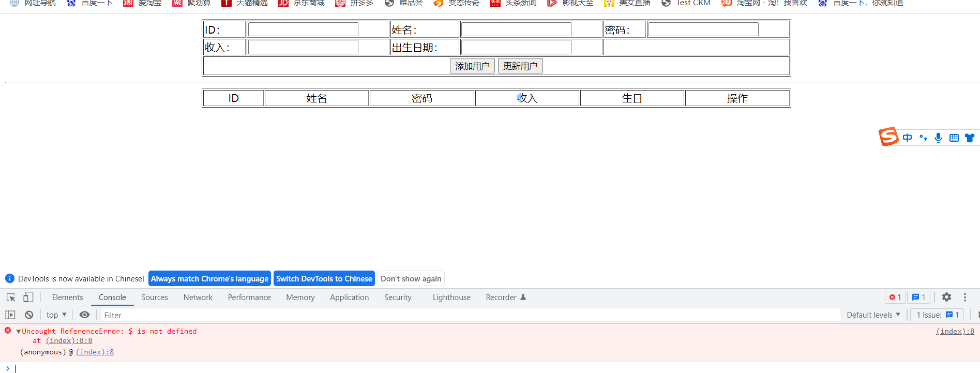Open DevTools settings gear
Viewport: 980px width, 373px height.
click(946, 297)
